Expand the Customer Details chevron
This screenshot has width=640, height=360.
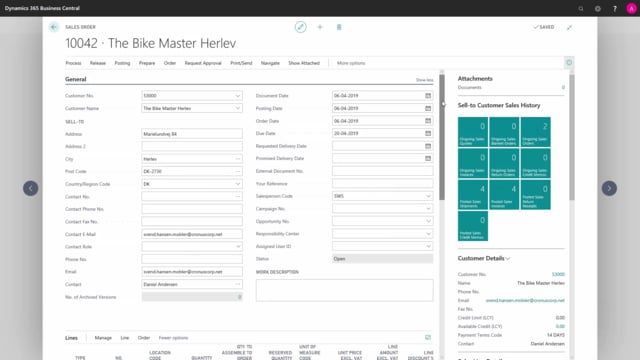click(508, 258)
